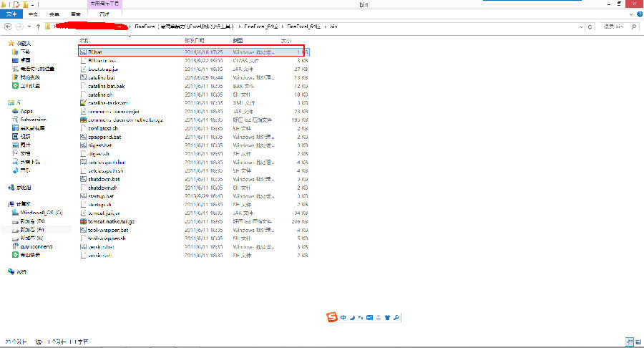Click the Up one level arrow
Viewport: 644px width, 348px height.
(37, 27)
